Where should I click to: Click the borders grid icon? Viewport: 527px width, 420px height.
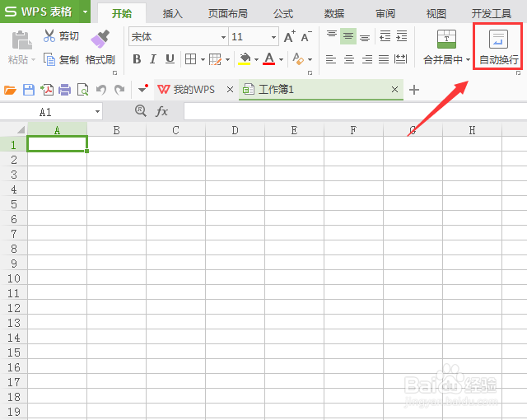tap(190, 59)
